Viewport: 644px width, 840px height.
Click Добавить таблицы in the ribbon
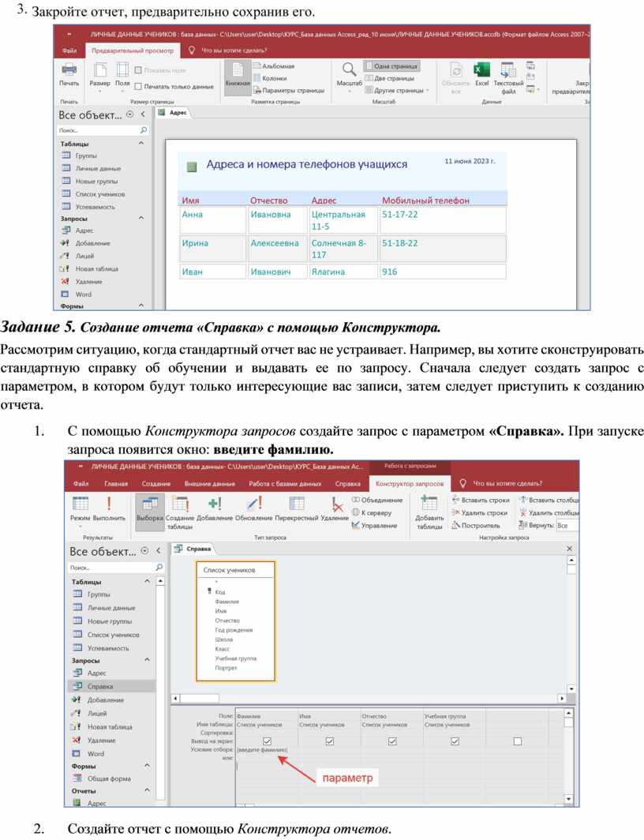(429, 512)
